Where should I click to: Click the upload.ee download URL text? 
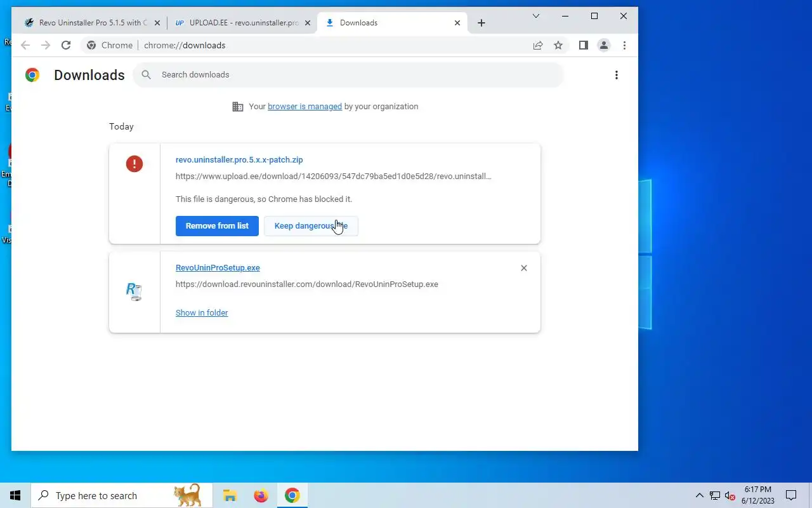point(333,177)
